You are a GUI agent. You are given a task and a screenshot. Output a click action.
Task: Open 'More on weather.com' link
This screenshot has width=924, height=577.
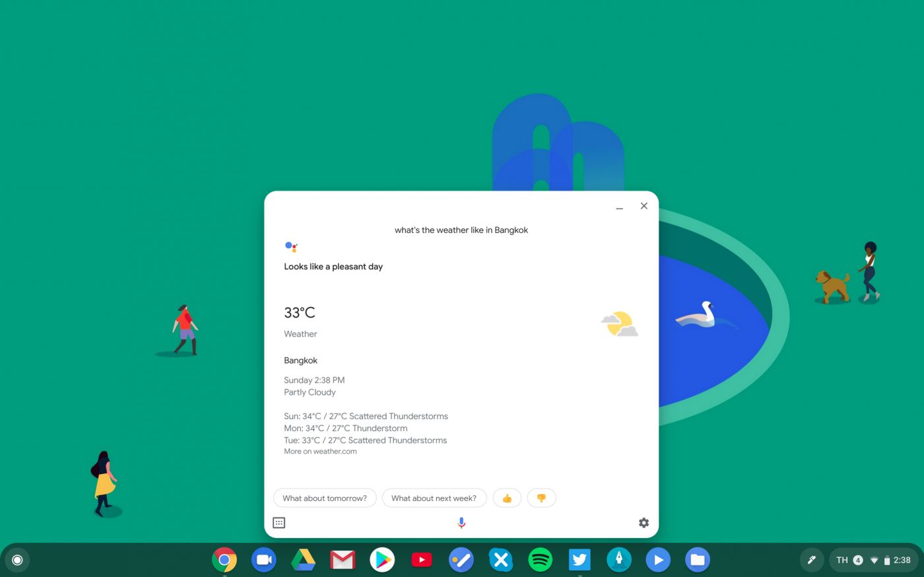[320, 452]
